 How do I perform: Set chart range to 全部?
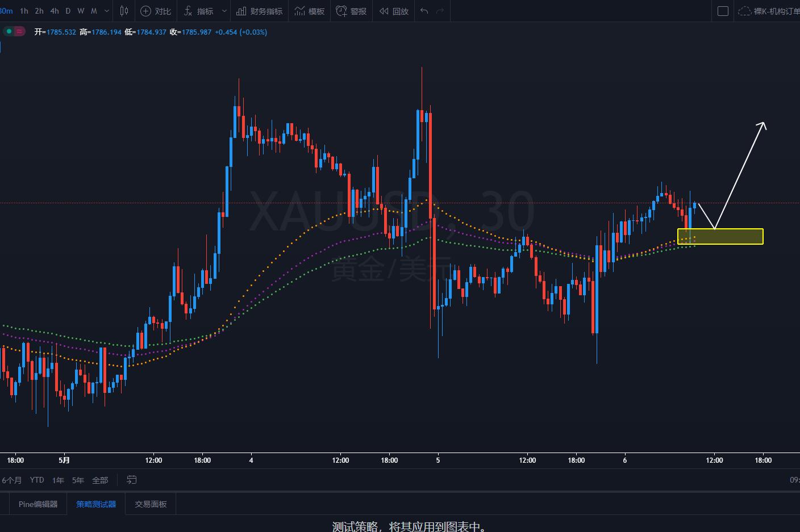pyautogui.click(x=100, y=480)
